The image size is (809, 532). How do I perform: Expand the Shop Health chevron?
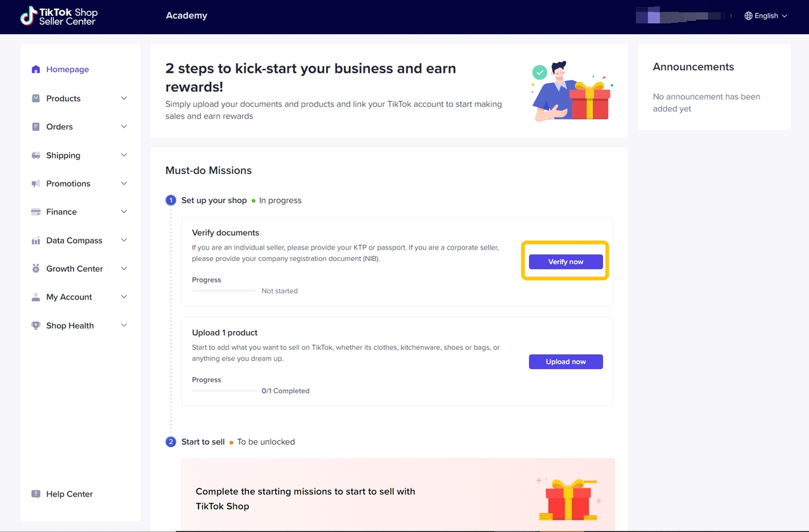(124, 325)
